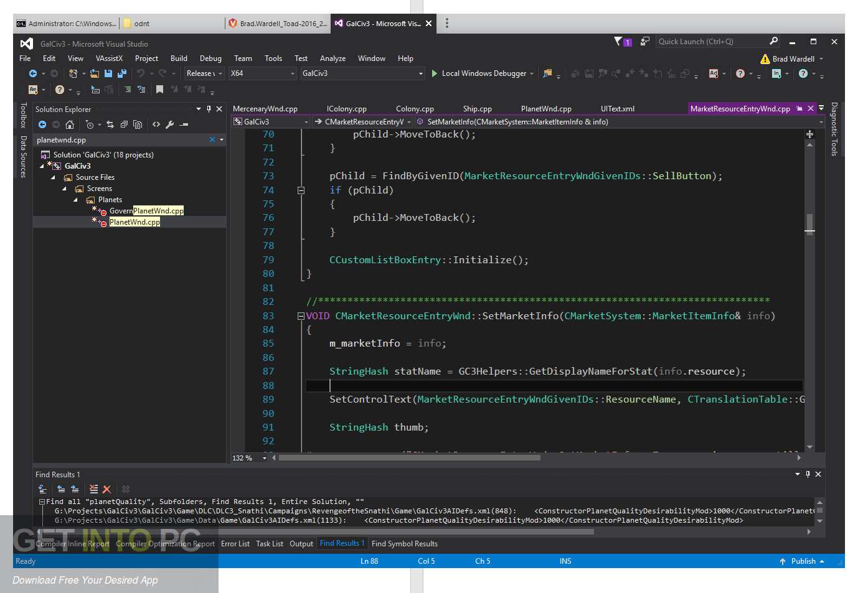The height and width of the screenshot is (593, 868).
Task: Click the New Project toolbar icon
Action: (x=73, y=73)
